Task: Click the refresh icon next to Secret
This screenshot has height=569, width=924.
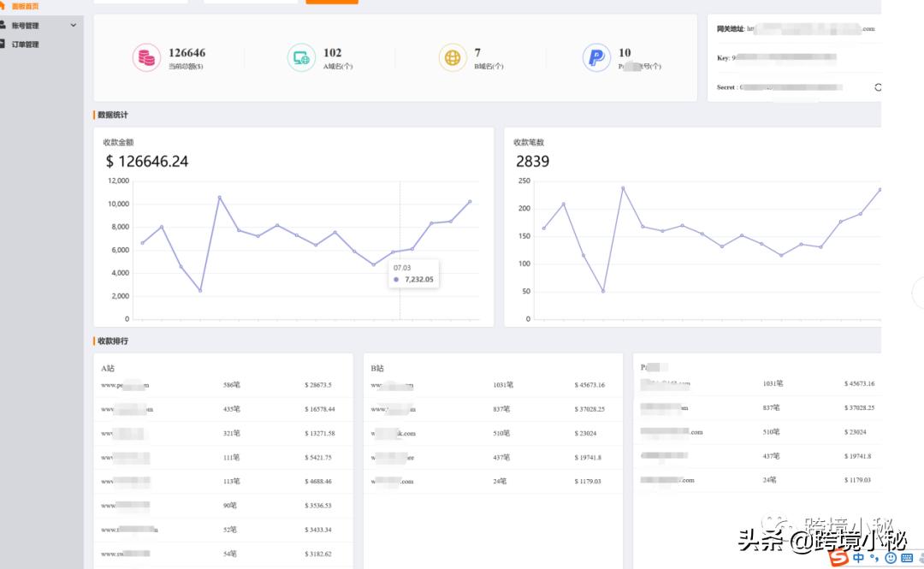Action: coord(879,86)
